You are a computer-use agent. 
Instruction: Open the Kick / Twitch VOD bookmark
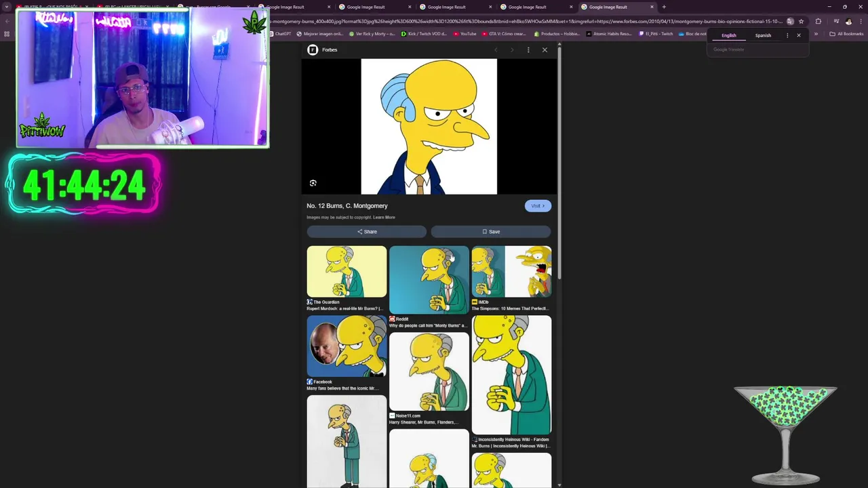click(424, 34)
